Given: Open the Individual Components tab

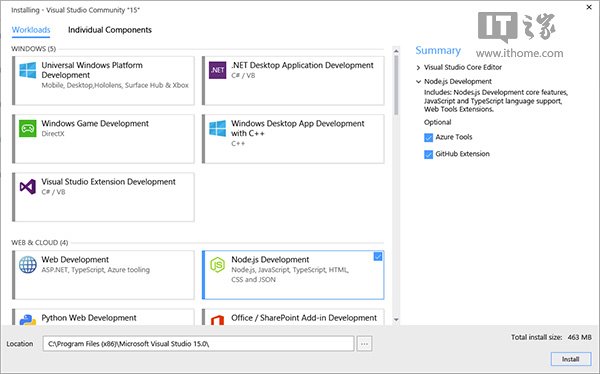Looking at the screenshot, I should 110,30.
